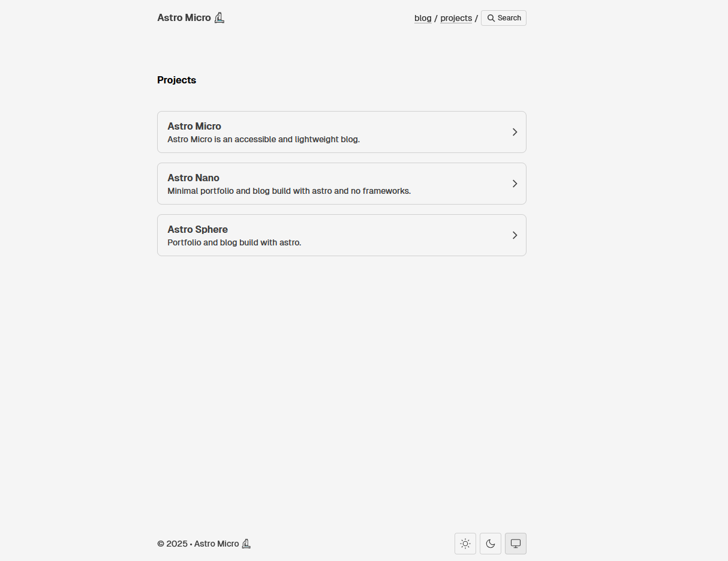Viewport: 728px width, 561px height.
Task: Click the chevron on Astro Sphere card
Action: point(515,235)
